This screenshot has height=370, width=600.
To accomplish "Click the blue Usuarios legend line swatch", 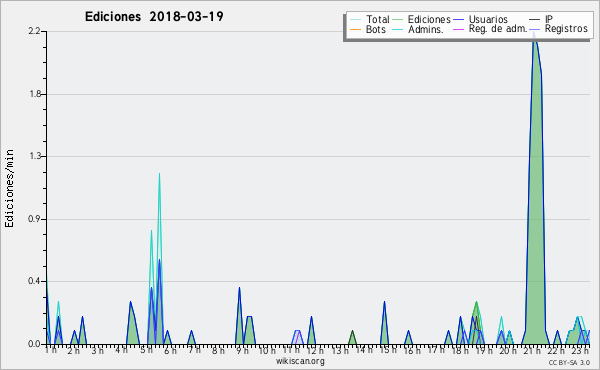I will tap(458, 20).
